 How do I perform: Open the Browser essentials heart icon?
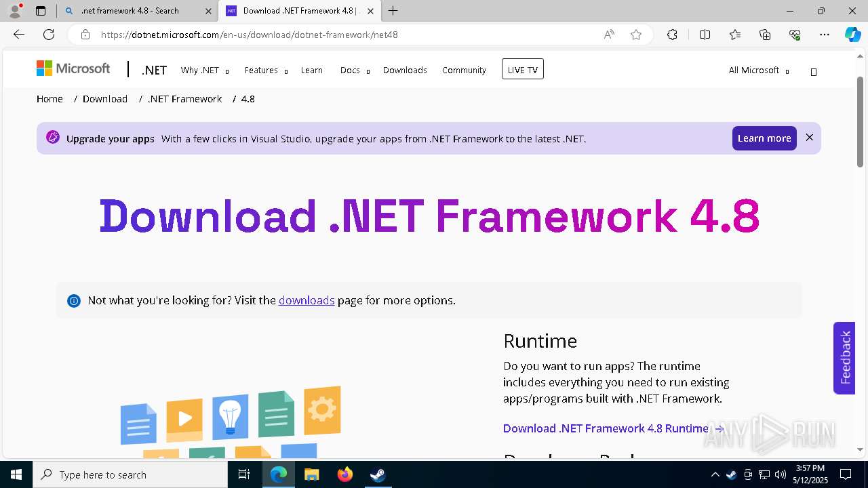point(795,35)
